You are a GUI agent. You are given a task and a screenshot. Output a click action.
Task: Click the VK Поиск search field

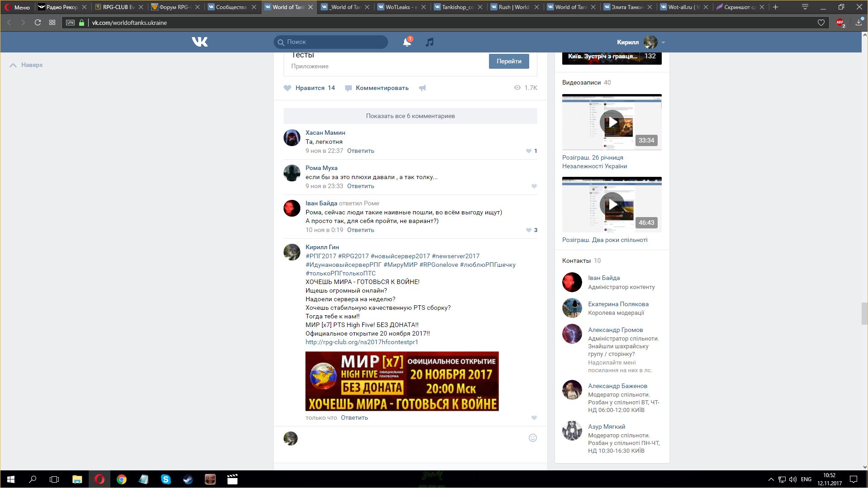coord(331,42)
